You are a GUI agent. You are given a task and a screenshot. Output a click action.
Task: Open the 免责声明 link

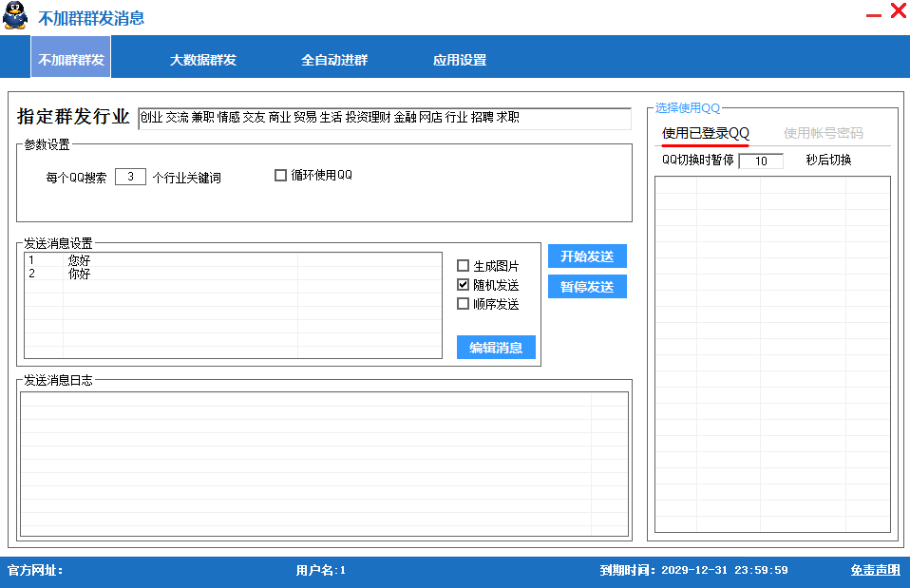click(875, 570)
